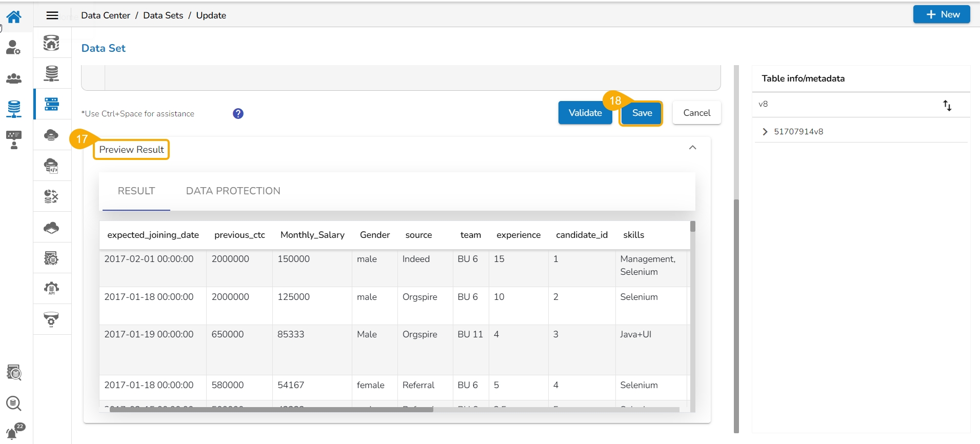Open notifications bell with 22 badge

click(x=13, y=432)
